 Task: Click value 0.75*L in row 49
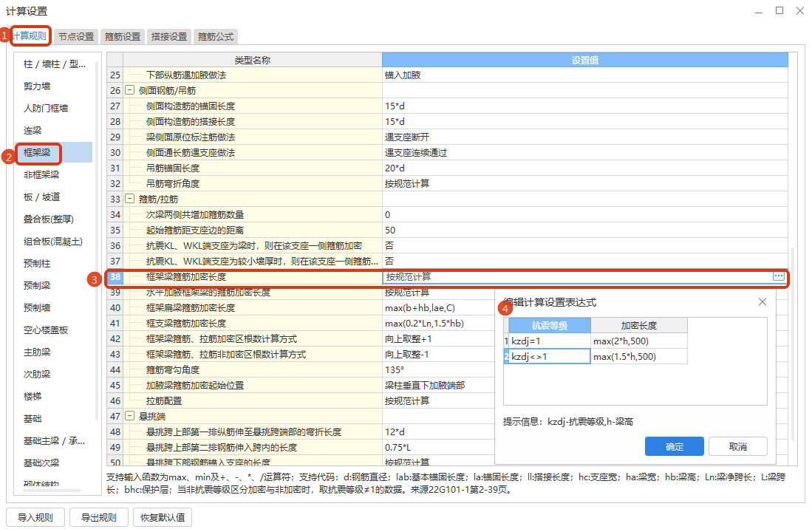point(439,447)
